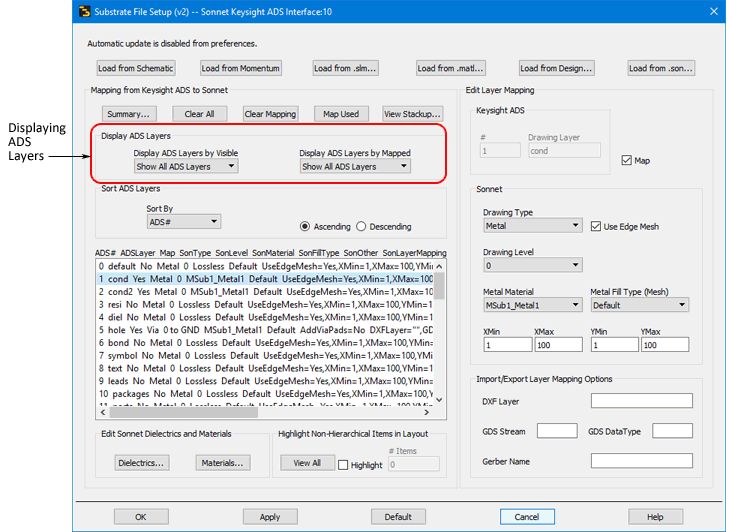Click layer list scroll up arrow

pyautogui.click(x=439, y=266)
